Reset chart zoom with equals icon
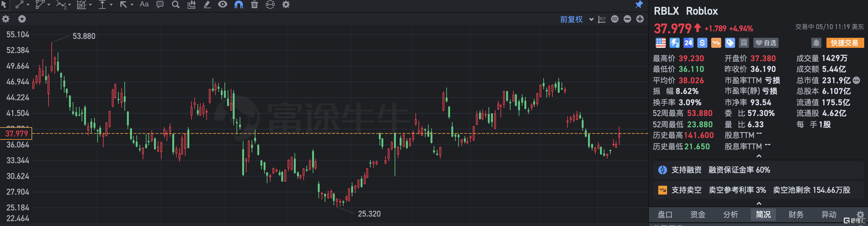 [614, 19]
